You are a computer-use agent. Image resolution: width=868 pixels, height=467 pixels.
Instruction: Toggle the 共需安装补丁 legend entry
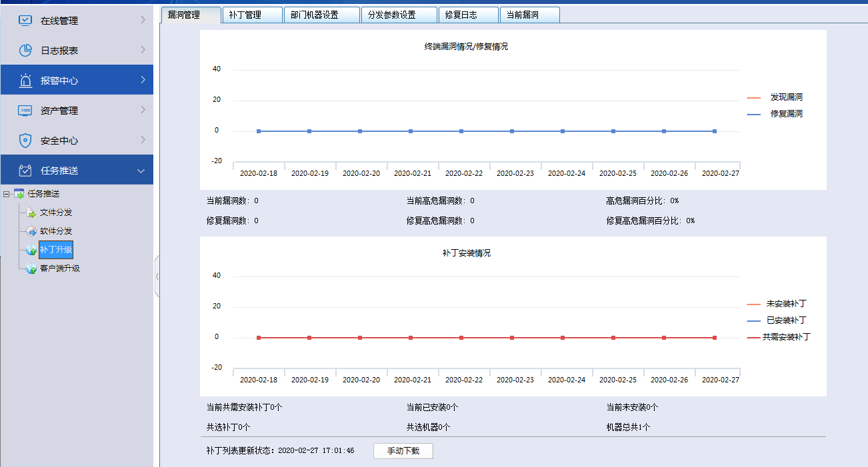pos(779,337)
